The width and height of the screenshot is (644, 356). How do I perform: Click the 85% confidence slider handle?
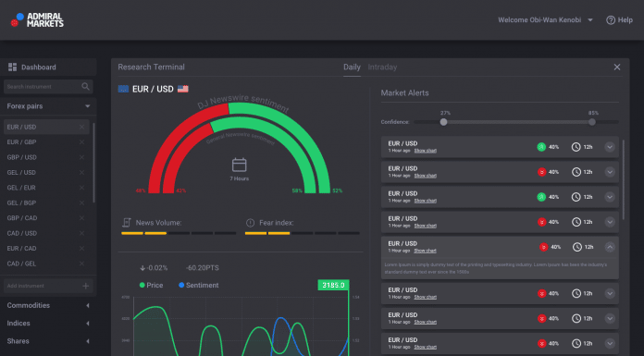point(592,122)
